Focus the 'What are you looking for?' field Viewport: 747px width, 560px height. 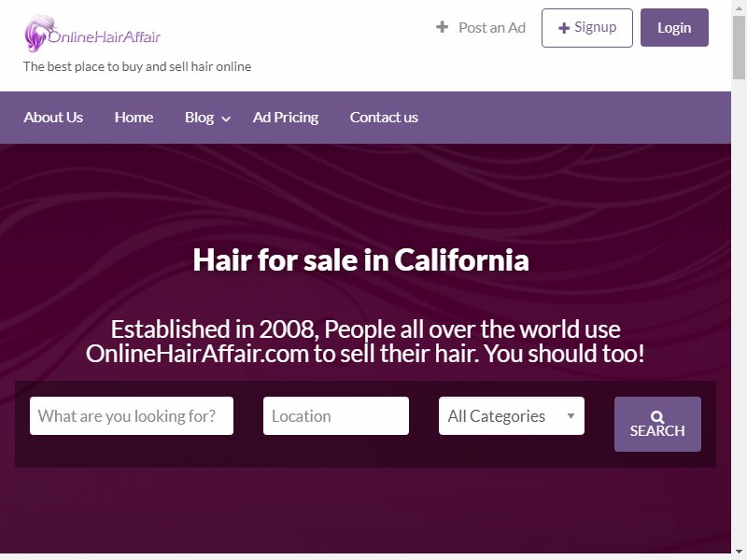(132, 415)
